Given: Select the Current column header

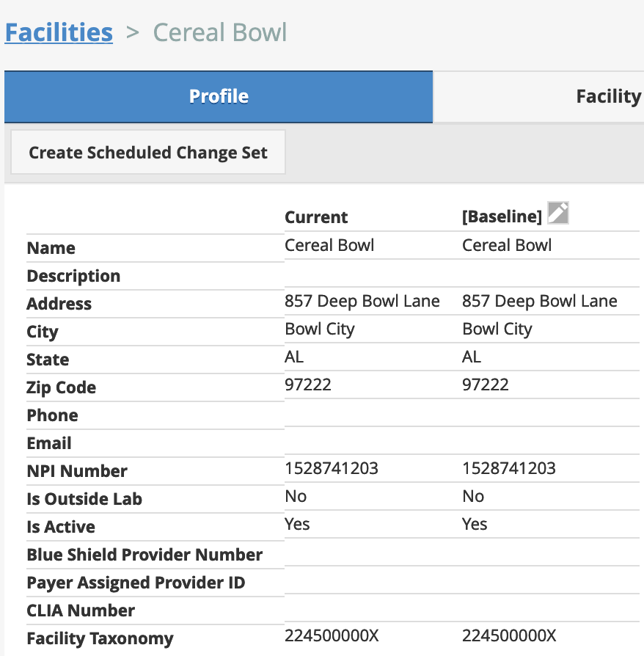Looking at the screenshot, I should [x=316, y=217].
